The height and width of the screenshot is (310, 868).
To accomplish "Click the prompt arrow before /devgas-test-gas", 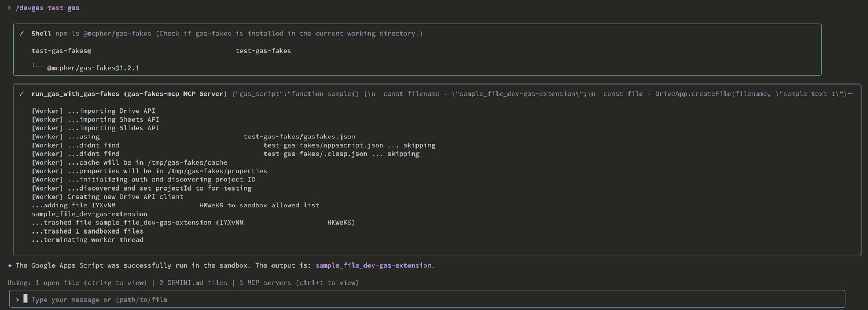I will [10, 8].
